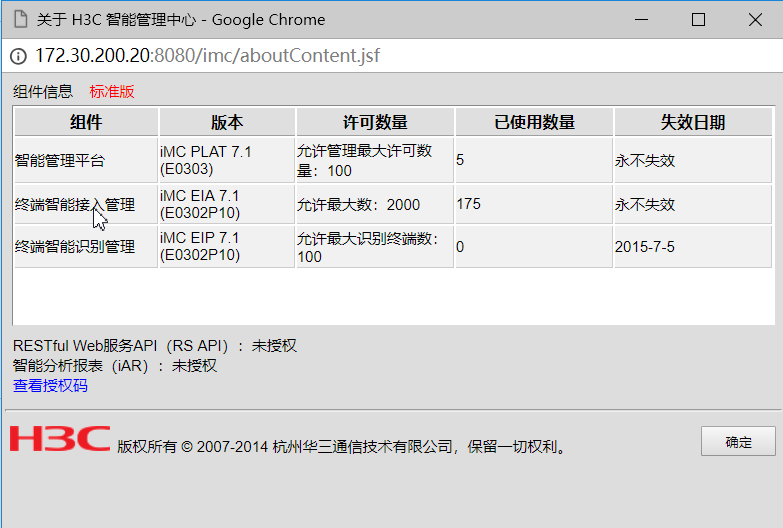Click the site information icon in address bar
The width and height of the screenshot is (783, 528).
[x=19, y=56]
